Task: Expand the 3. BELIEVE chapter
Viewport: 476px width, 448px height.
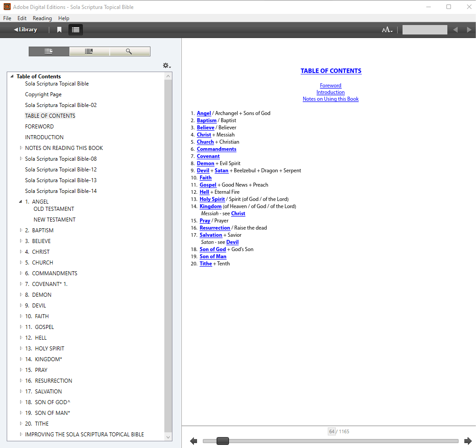Action: 21,240
